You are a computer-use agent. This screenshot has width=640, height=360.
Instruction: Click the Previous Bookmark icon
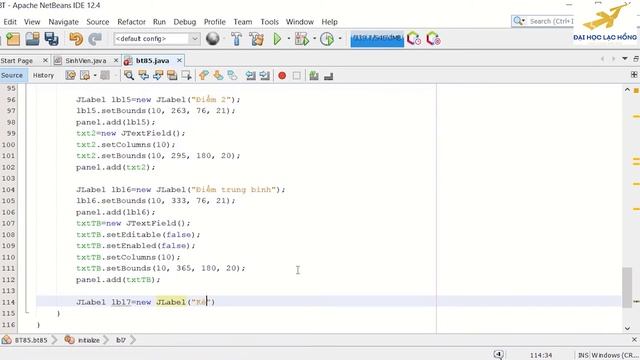(203, 76)
